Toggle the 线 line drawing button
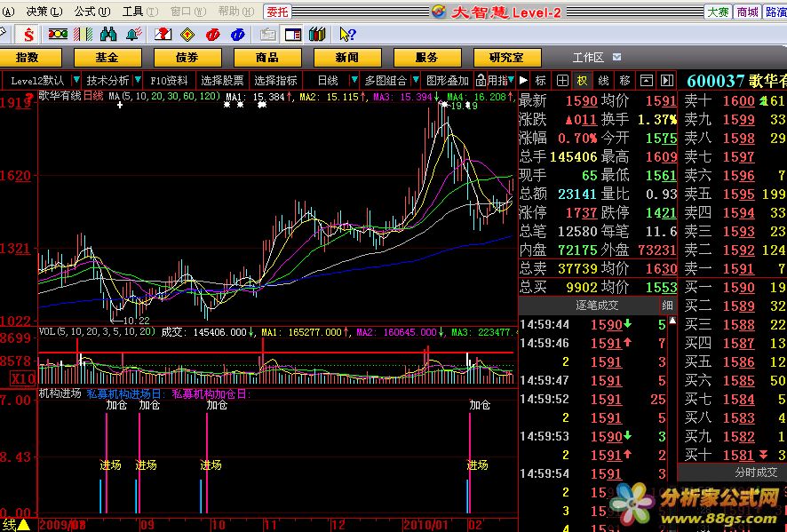This screenshot has height=532, width=787. (603, 80)
